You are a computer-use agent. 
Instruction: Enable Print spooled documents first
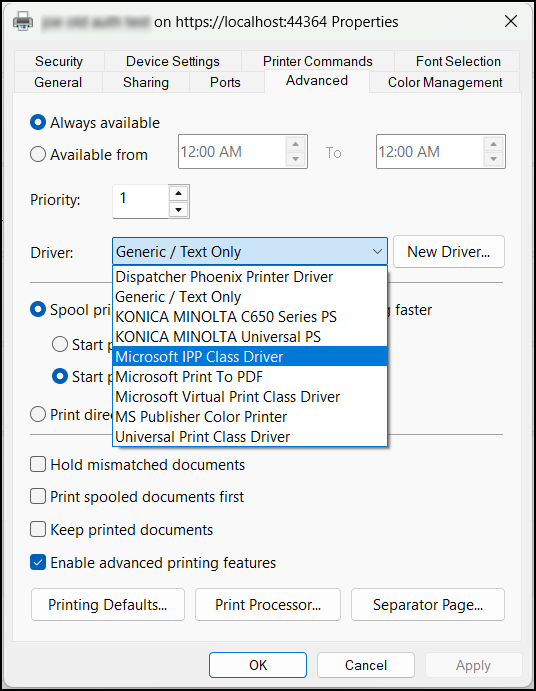38,496
